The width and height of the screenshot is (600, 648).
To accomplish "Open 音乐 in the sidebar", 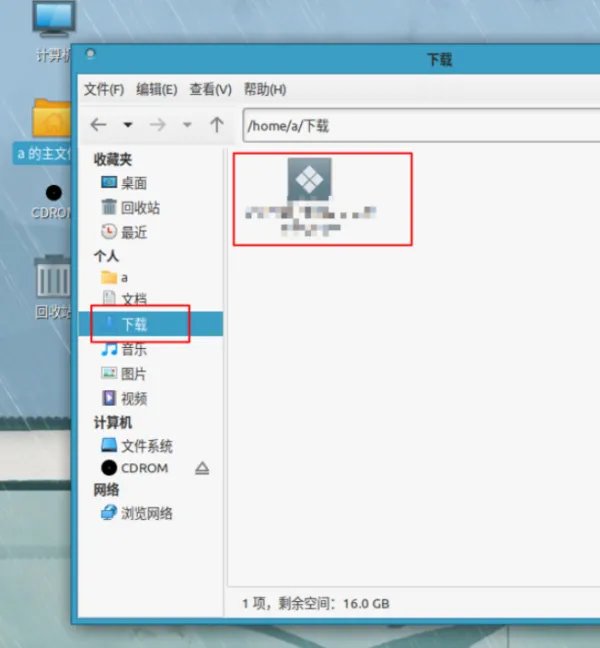I will tap(151, 350).
